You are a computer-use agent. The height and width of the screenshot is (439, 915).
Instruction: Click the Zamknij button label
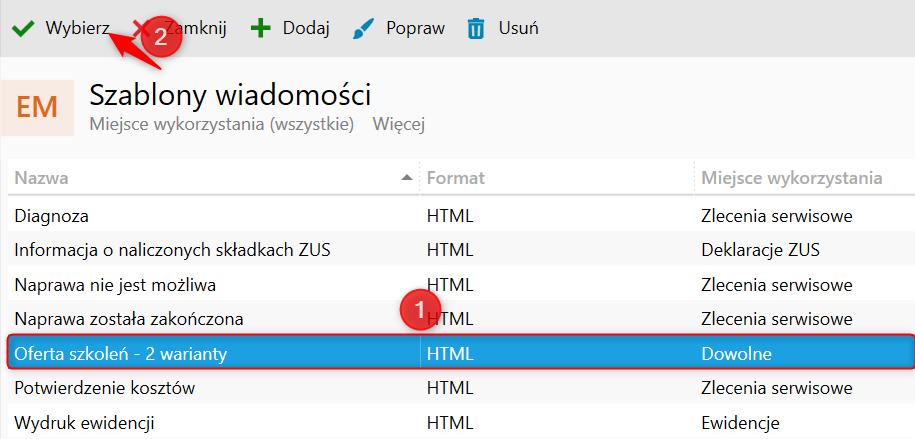(x=195, y=28)
